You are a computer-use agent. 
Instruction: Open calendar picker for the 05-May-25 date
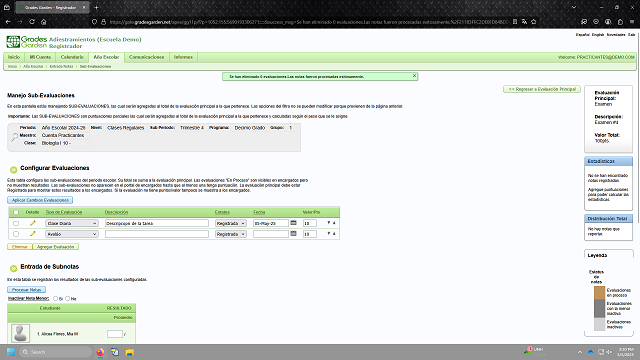293,223
